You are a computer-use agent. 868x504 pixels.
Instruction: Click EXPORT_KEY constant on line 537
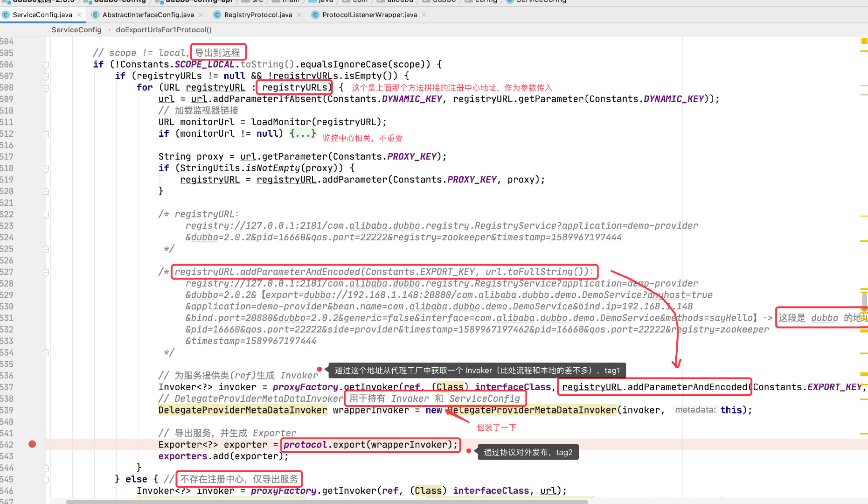point(834,387)
